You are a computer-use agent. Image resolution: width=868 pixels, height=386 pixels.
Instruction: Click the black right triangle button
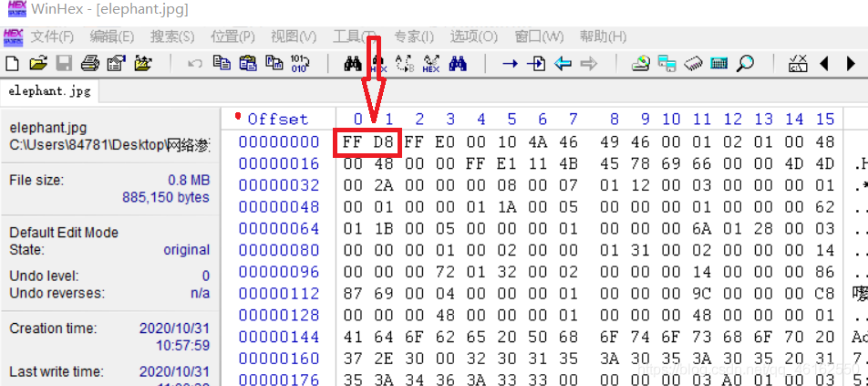tap(851, 63)
